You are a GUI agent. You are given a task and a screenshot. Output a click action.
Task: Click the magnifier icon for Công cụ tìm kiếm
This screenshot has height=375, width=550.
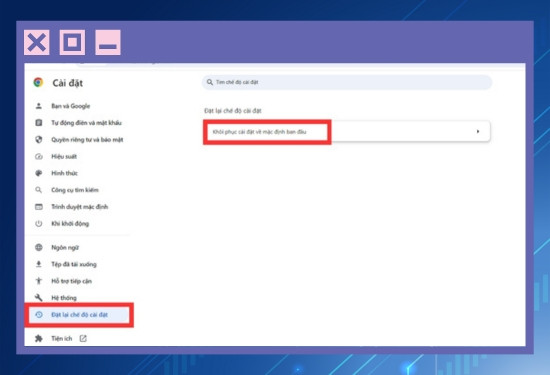[39, 190]
